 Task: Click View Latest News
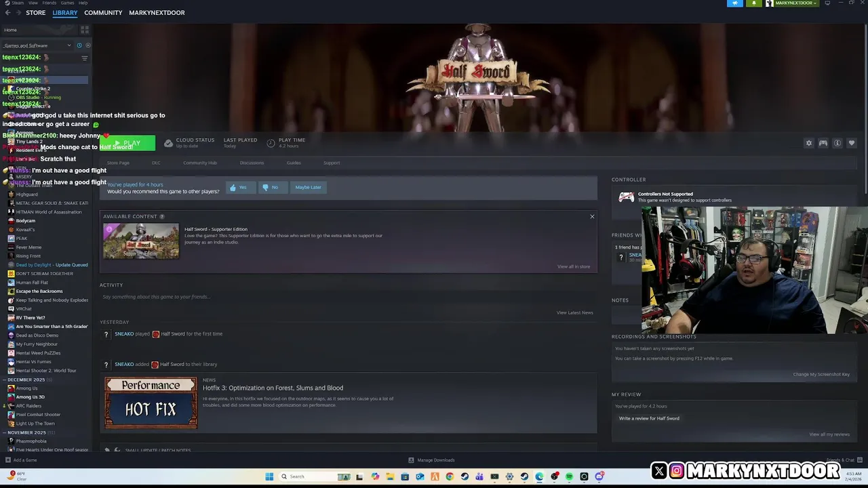pos(575,312)
